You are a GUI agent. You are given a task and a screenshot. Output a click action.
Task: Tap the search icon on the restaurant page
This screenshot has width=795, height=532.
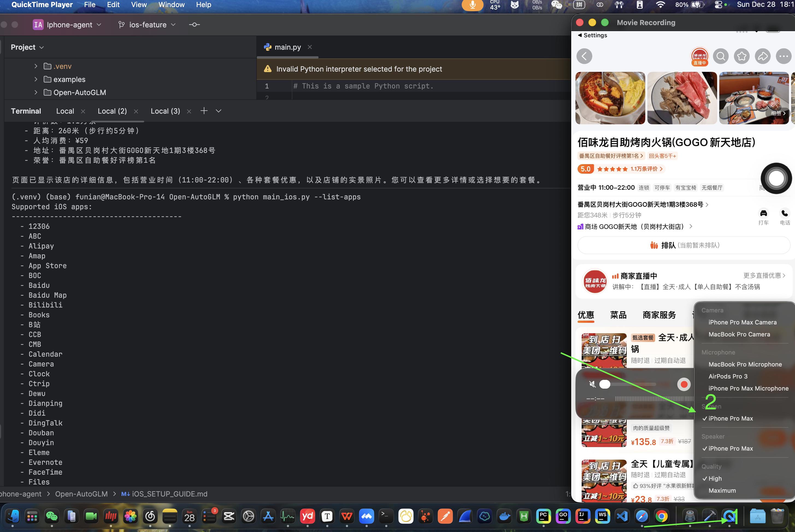click(721, 56)
